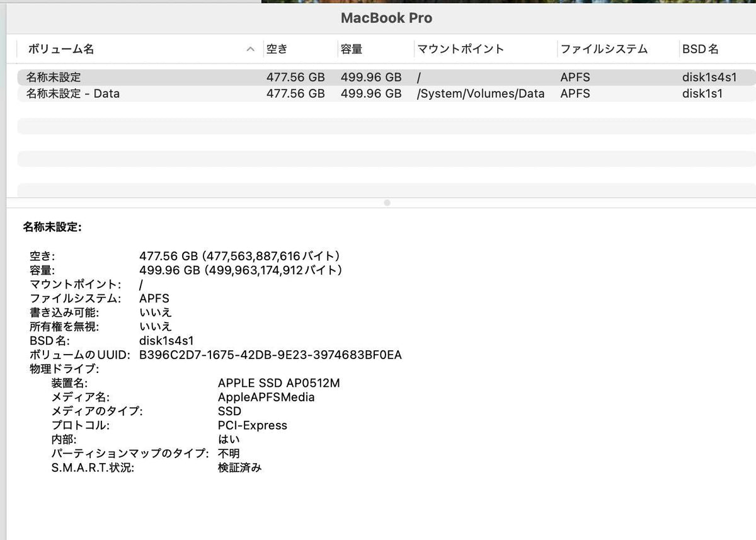Viewport: 756px width, 540px height.
Task: Click the sort arrow in volume name header
Action: pos(251,49)
